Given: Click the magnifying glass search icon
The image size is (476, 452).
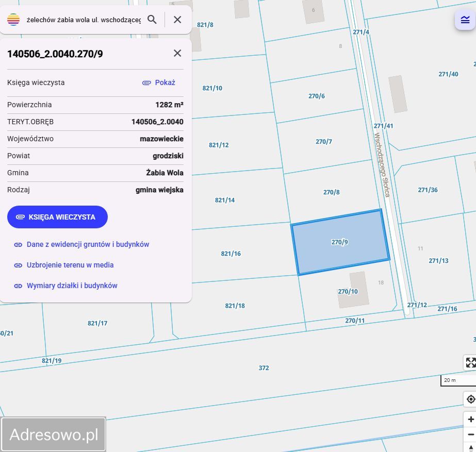Looking at the screenshot, I should coord(152,20).
